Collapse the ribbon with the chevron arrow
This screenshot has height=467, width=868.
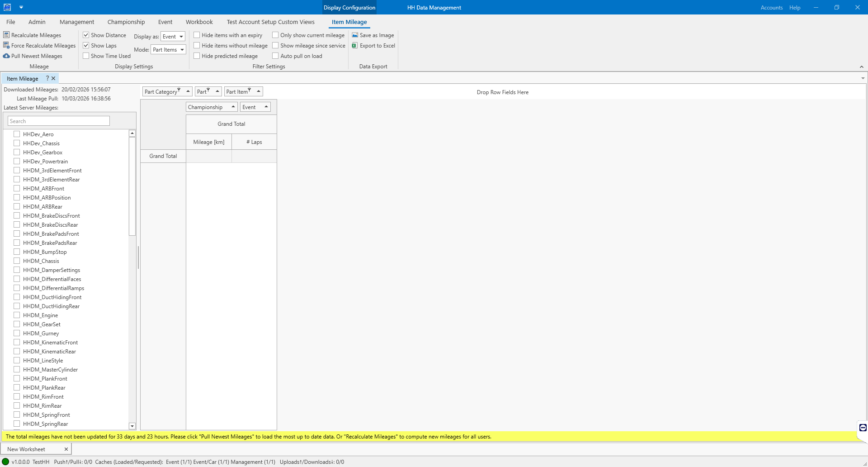click(861, 67)
